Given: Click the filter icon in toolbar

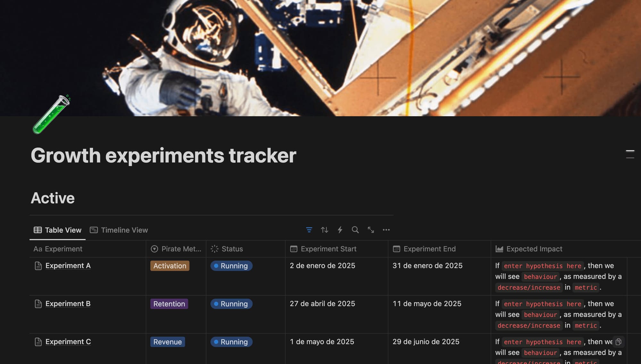Looking at the screenshot, I should tap(310, 230).
